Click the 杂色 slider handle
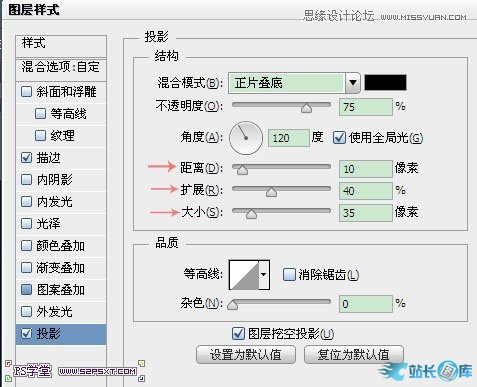This screenshot has height=387, width=477. pos(233,304)
